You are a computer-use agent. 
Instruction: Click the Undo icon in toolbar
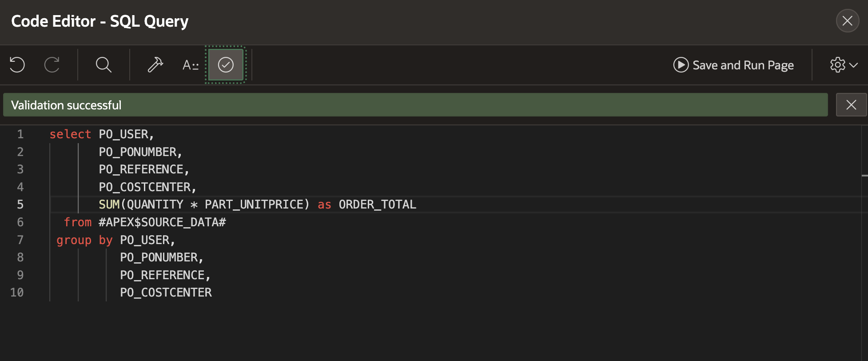(17, 65)
